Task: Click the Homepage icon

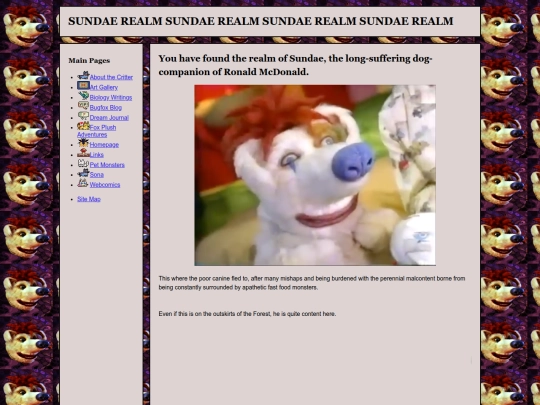Action: [x=83, y=143]
